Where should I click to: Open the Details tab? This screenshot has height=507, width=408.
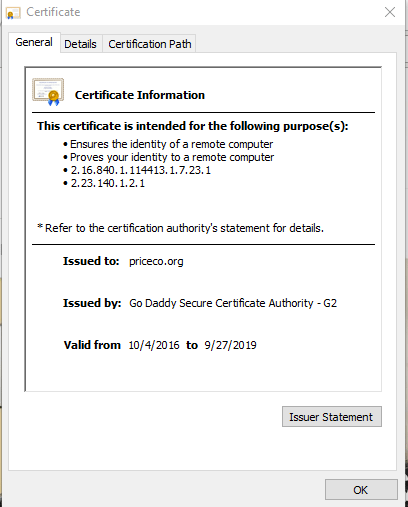[x=80, y=44]
